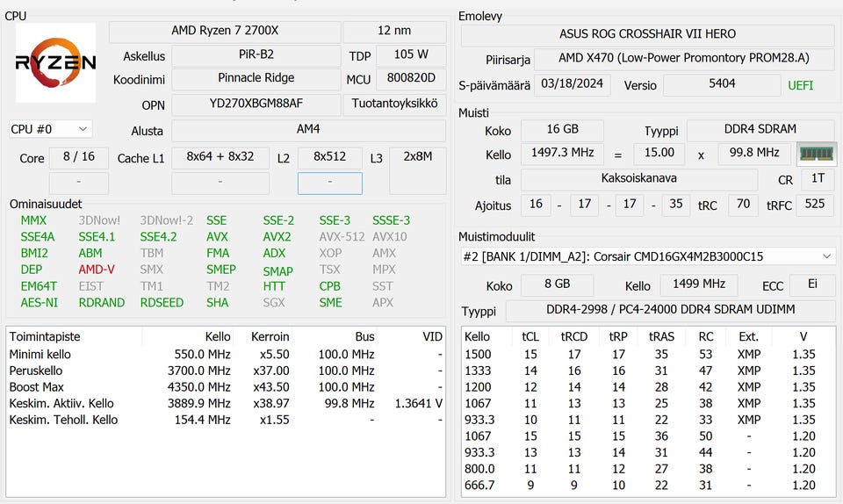
Task: Click the Ryzen logo image
Action: click(x=56, y=63)
